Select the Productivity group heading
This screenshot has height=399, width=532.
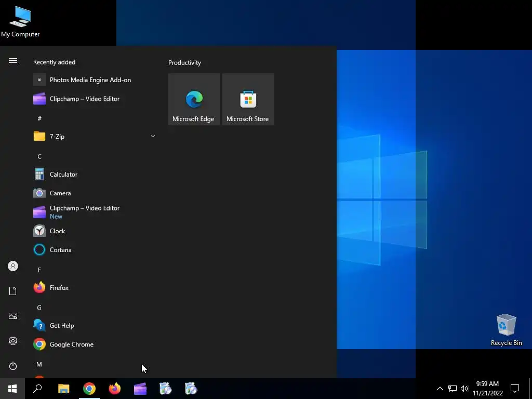click(184, 63)
